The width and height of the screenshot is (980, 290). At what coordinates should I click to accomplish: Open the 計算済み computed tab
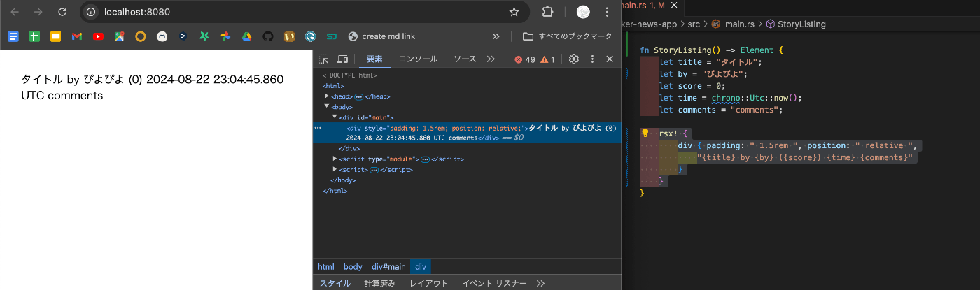tap(380, 283)
